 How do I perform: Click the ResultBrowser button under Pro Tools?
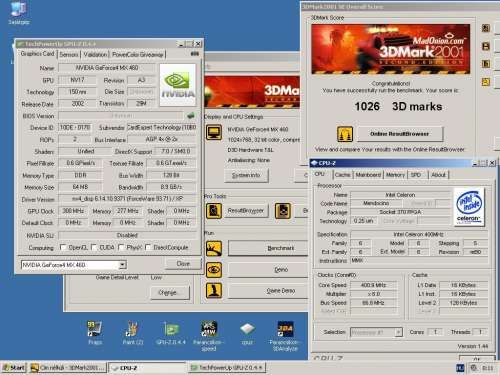pos(246,211)
